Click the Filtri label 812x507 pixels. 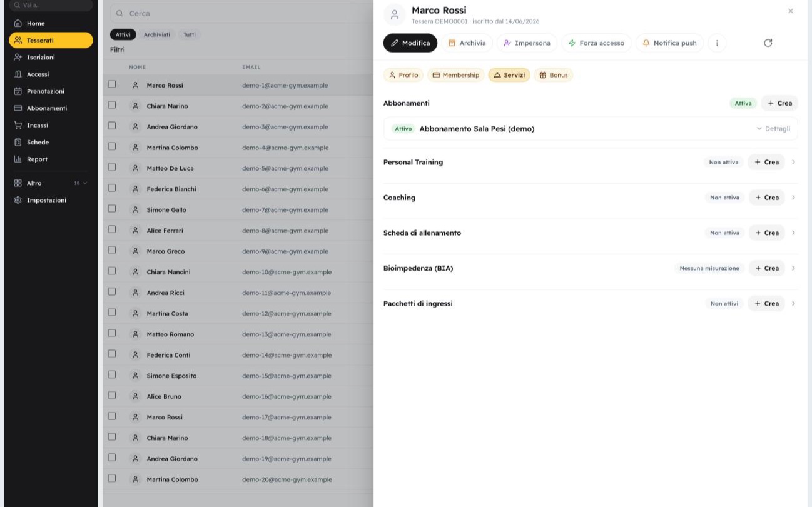118,49
